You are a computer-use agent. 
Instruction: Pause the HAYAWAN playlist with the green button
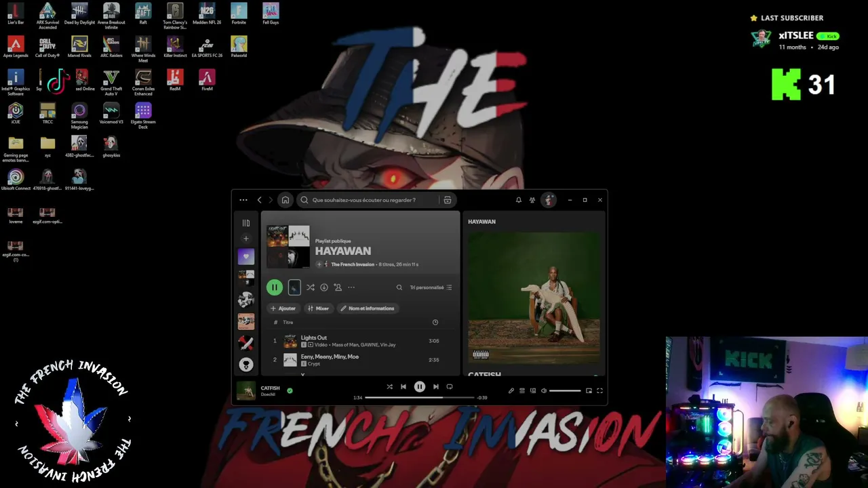(275, 287)
